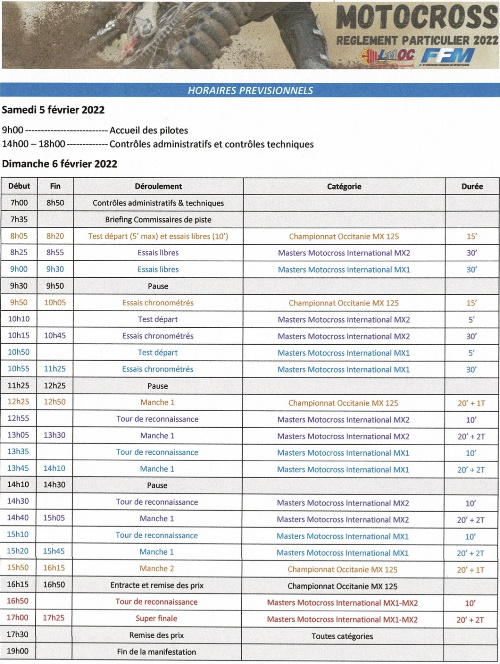Screen dimensions: 500x664
Task: Click the LMOC logo in the header banner
Action: (389, 55)
